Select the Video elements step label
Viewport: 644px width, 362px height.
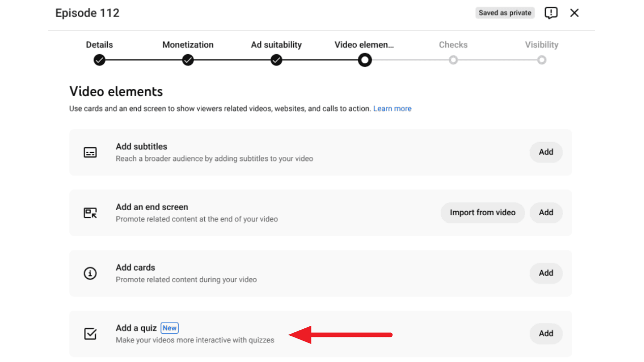tap(364, 45)
